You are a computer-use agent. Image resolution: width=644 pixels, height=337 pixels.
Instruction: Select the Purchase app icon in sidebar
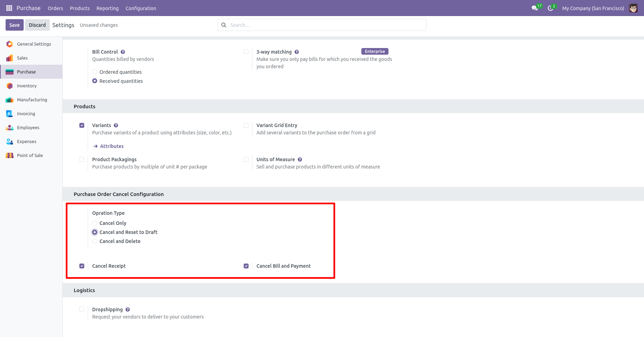[x=10, y=72]
